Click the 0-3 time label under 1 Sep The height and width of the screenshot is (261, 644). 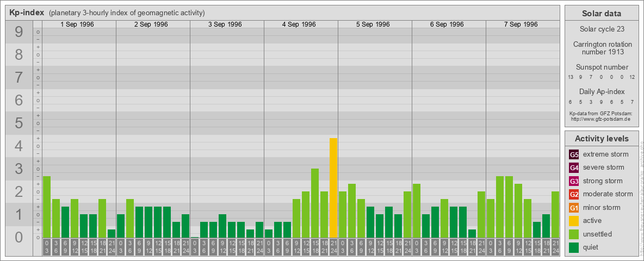[47, 247]
